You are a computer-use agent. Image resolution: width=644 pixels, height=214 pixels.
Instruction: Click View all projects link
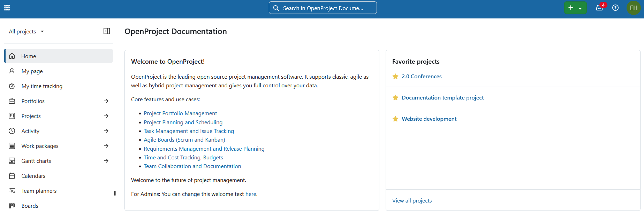point(412,201)
